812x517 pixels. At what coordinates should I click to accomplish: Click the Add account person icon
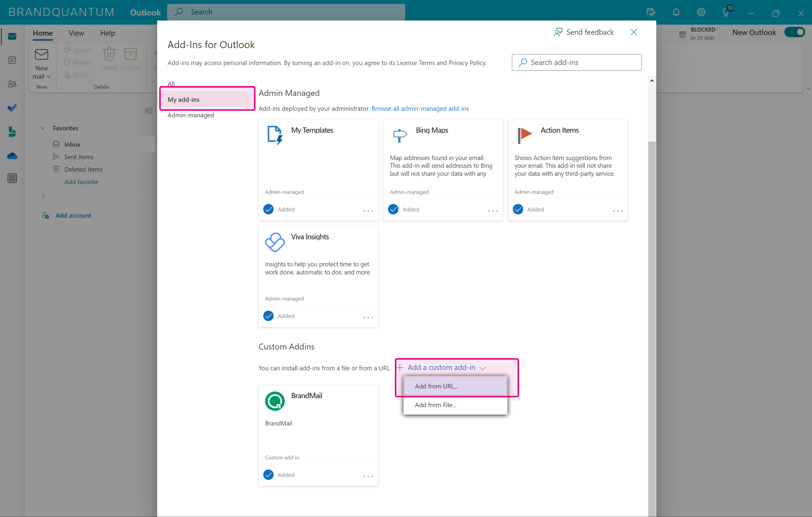(45, 215)
